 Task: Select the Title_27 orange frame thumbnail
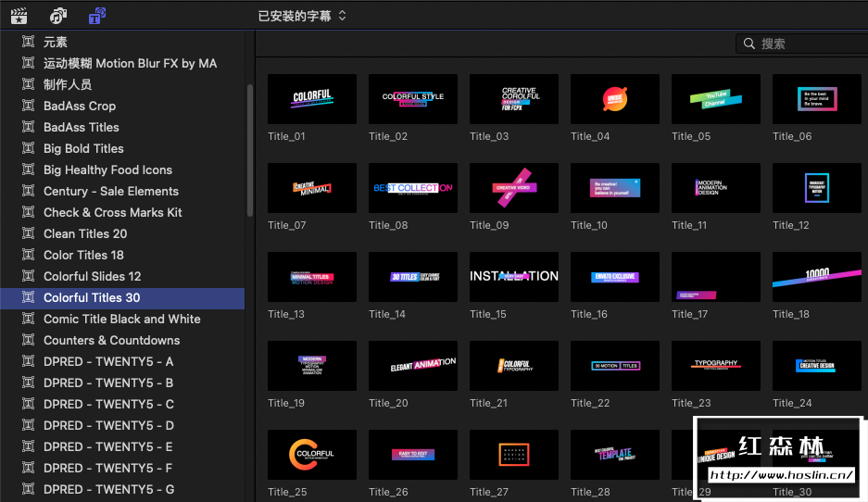click(514, 455)
